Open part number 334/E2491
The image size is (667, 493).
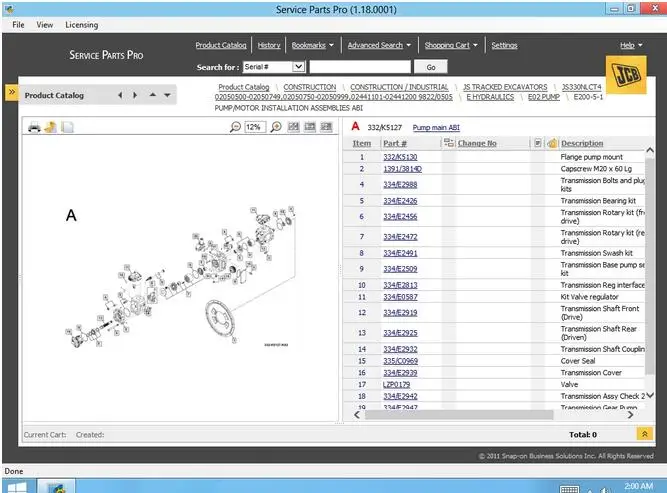[400, 253]
